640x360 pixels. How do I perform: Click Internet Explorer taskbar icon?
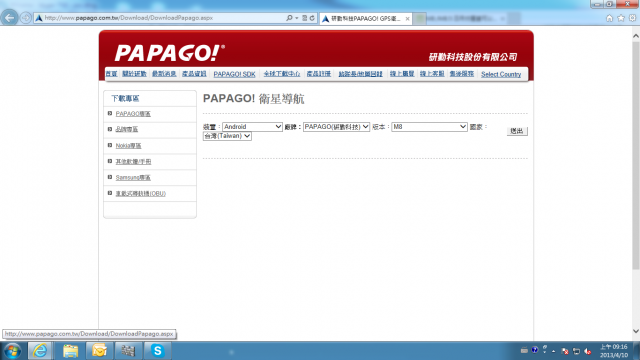coord(40,351)
